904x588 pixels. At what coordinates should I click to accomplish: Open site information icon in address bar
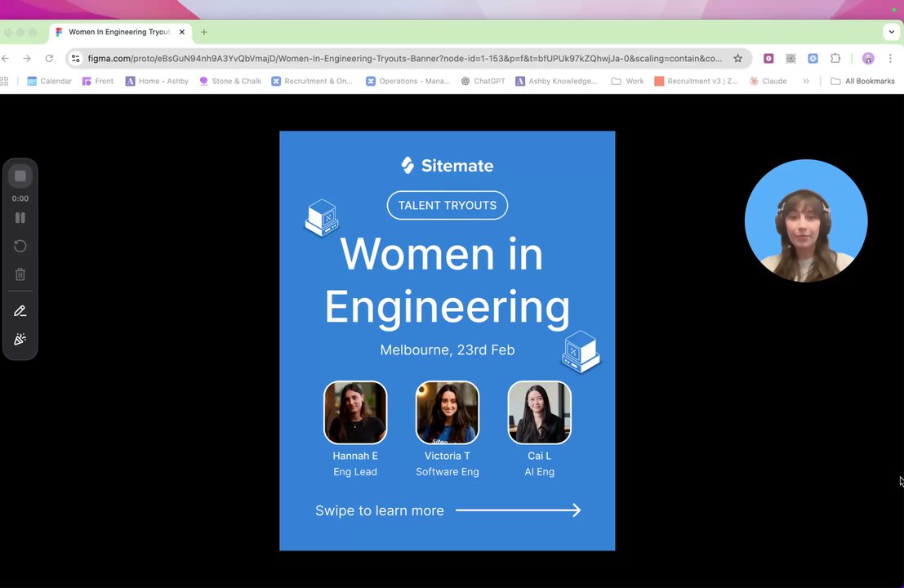tap(75, 58)
